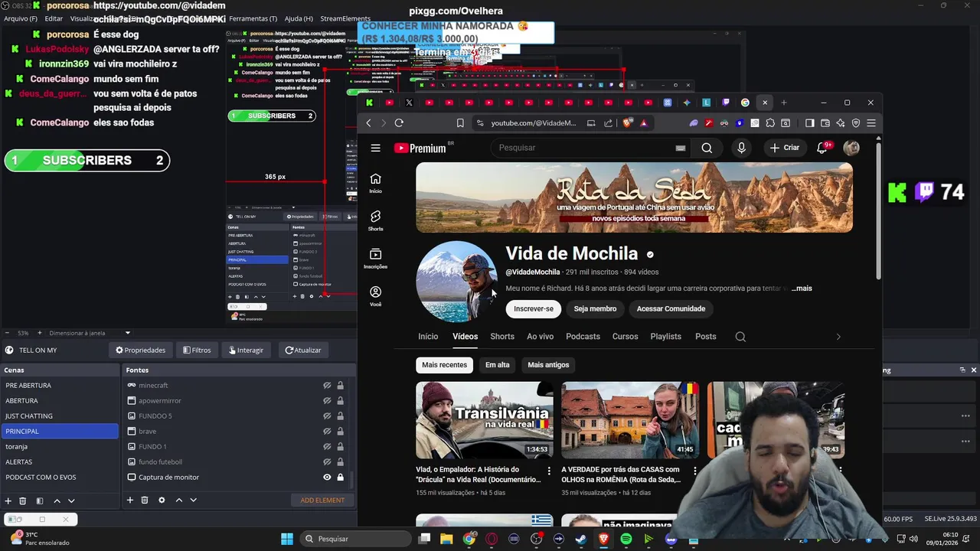Click YouTube search magnifier button
Image resolution: width=980 pixels, height=551 pixels.
pyautogui.click(x=707, y=148)
